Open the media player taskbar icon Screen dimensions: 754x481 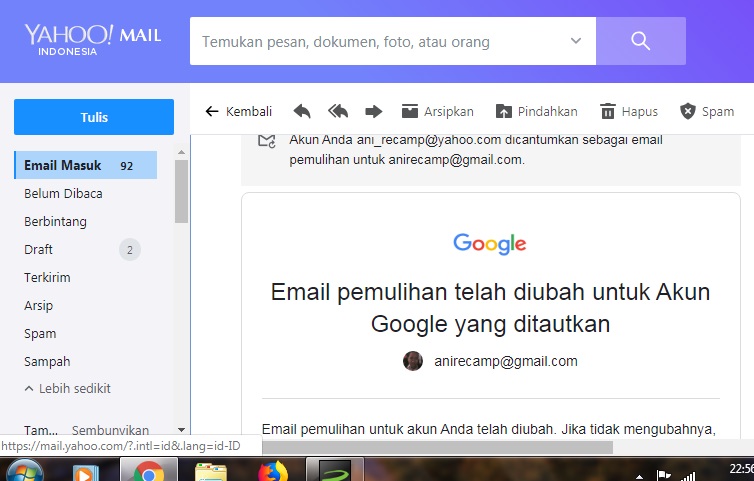click(86, 472)
